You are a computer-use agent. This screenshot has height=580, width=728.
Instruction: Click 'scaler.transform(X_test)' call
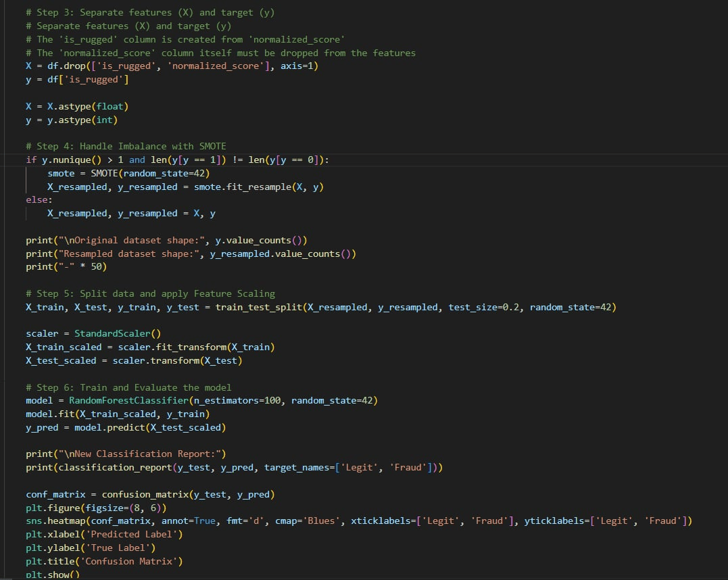(x=177, y=360)
